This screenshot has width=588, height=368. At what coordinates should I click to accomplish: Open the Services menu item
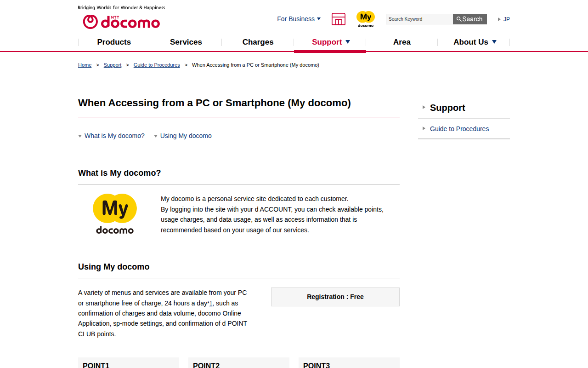[x=186, y=42]
